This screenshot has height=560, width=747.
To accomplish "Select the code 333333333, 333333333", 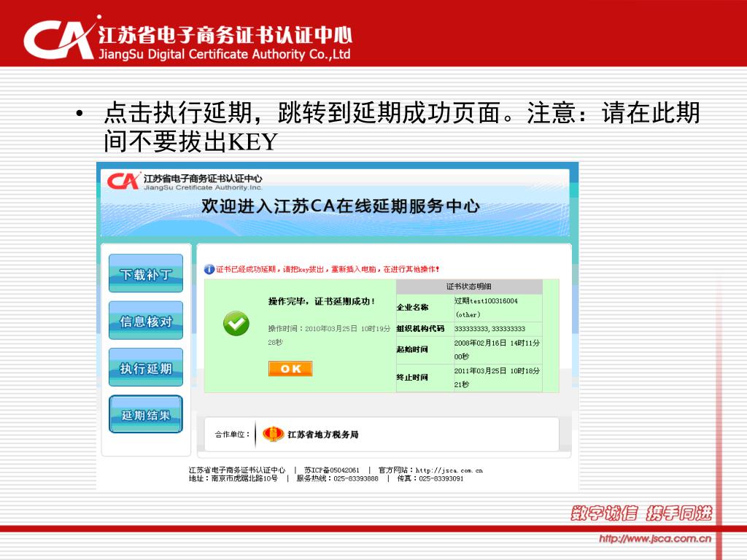I will [x=489, y=329].
